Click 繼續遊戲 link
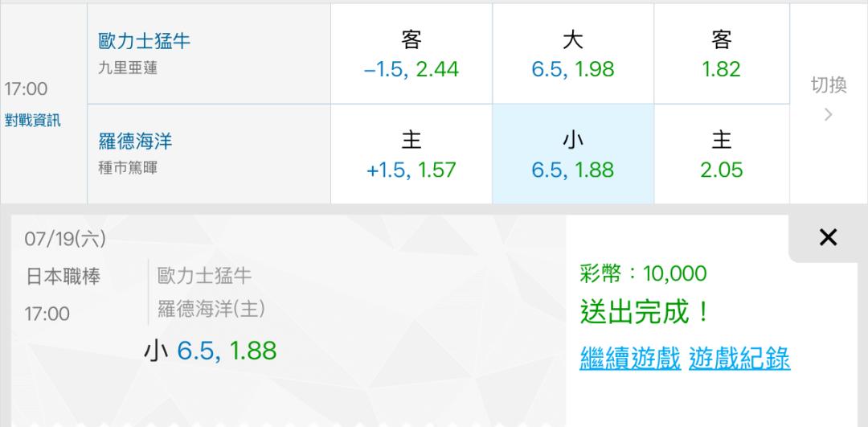Viewport: 868px width, 427px height. pos(630,359)
